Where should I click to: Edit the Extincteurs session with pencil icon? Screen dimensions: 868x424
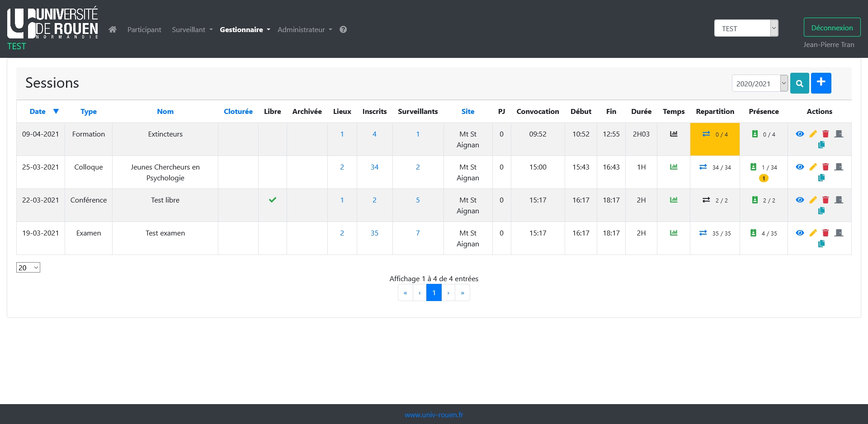[813, 134]
